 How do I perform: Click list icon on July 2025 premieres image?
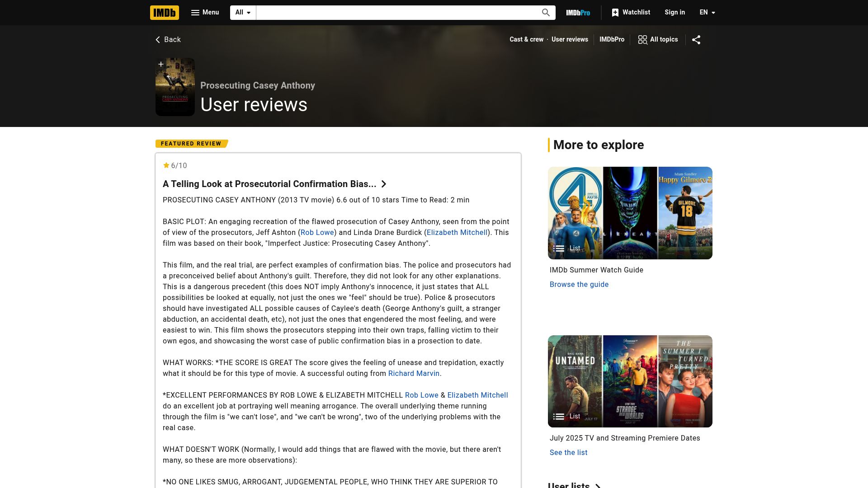(559, 416)
